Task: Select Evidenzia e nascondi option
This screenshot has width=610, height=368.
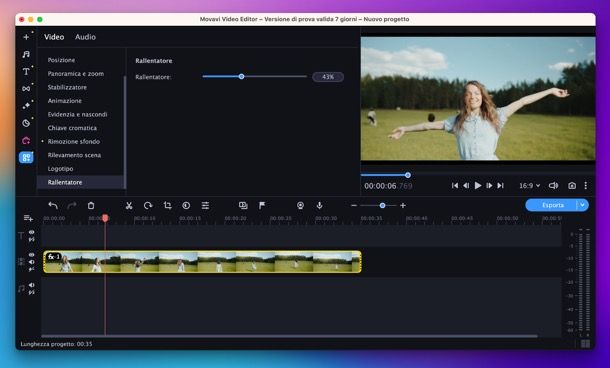Action: 77,114
